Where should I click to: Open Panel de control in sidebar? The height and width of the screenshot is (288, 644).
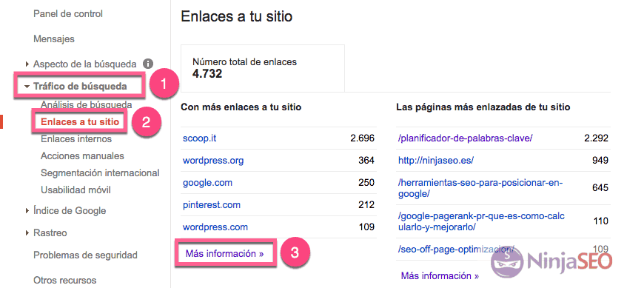(68, 13)
